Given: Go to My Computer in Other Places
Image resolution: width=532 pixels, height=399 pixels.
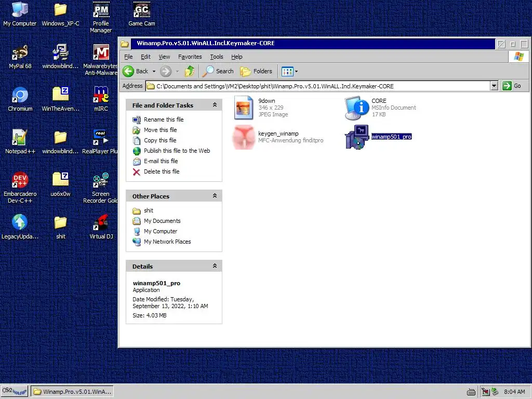Looking at the screenshot, I should pos(155,231).
